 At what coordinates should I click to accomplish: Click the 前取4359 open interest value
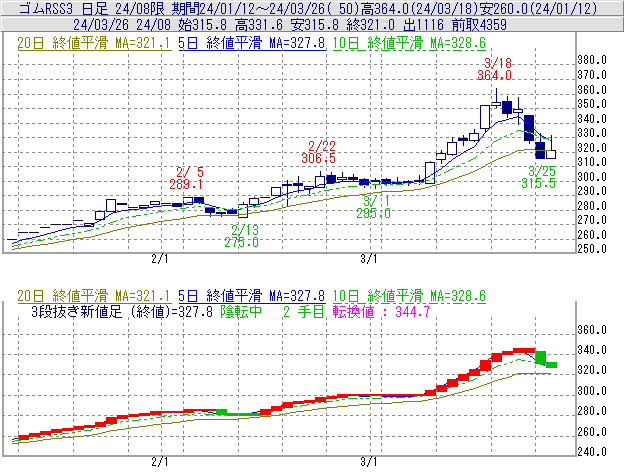[479, 25]
